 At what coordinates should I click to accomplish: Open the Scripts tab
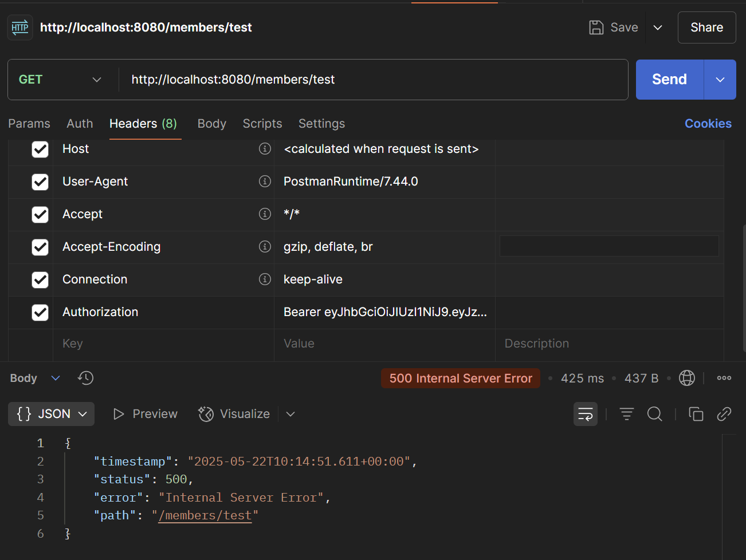262,124
